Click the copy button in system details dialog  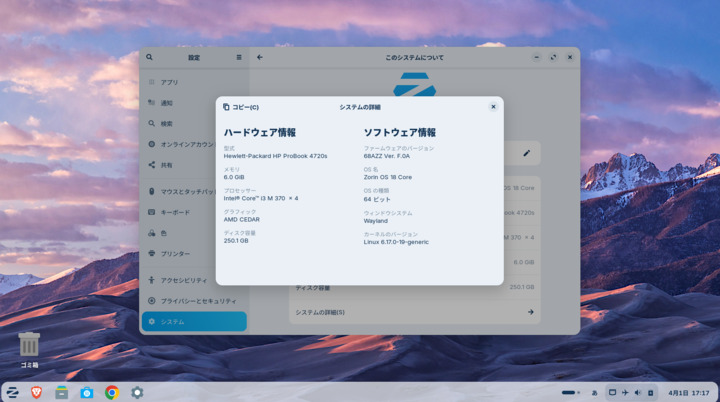point(241,107)
